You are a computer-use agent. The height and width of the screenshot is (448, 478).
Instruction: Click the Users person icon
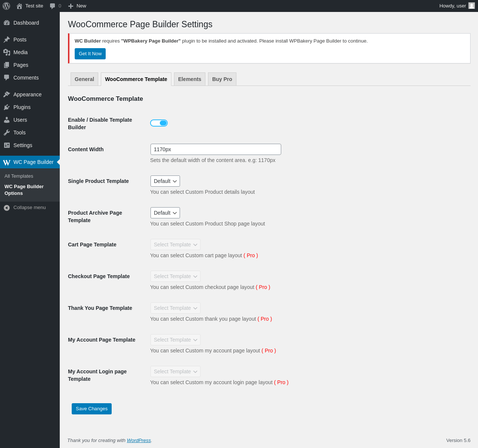point(7,120)
